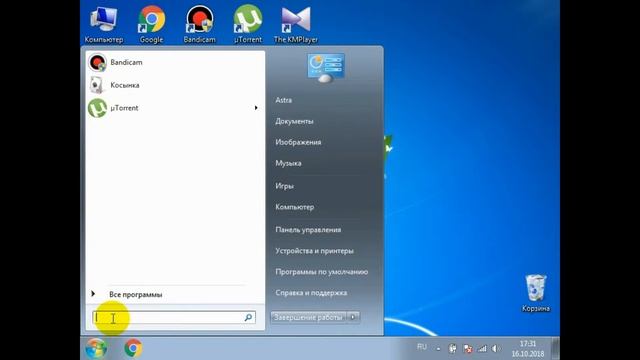This screenshot has width=640, height=360.
Task: Open the Компьютер desktop icon
Action: (104, 24)
